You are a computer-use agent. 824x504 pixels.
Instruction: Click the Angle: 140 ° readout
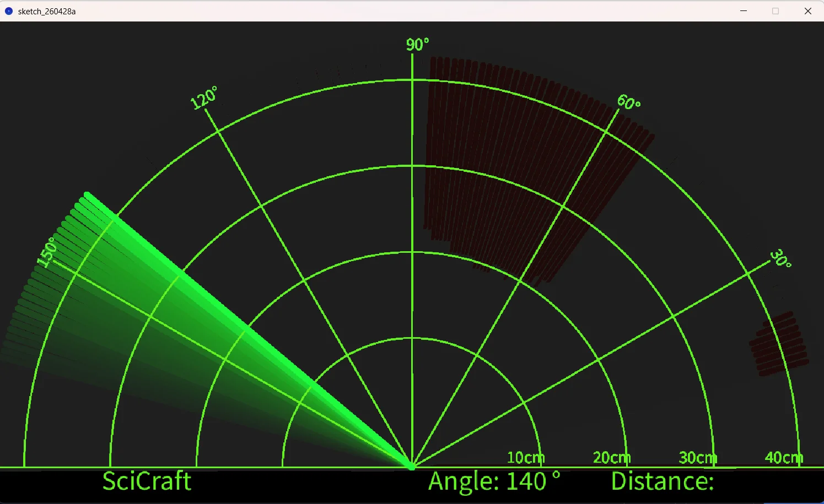[x=494, y=481]
